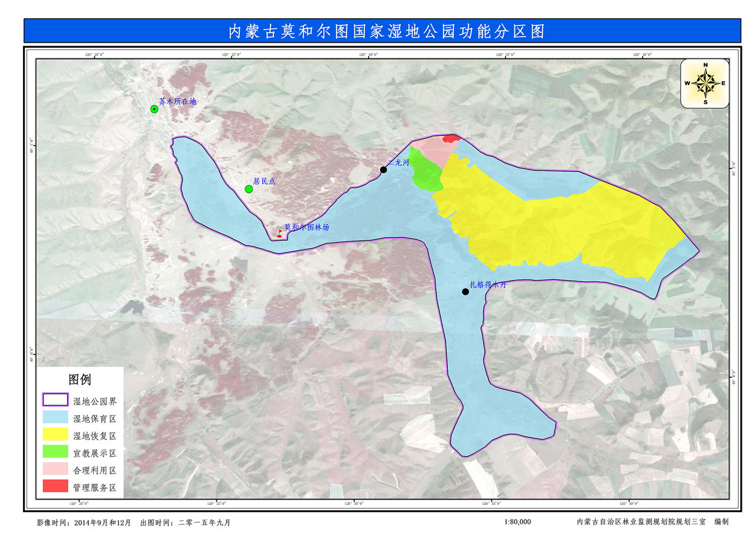This screenshot has height=535, width=756.
Task: Click the 莫和尔图林场 place label
Action: (x=307, y=227)
